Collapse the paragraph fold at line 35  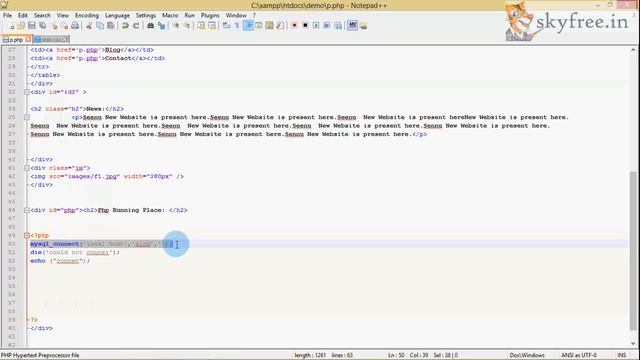27,117
